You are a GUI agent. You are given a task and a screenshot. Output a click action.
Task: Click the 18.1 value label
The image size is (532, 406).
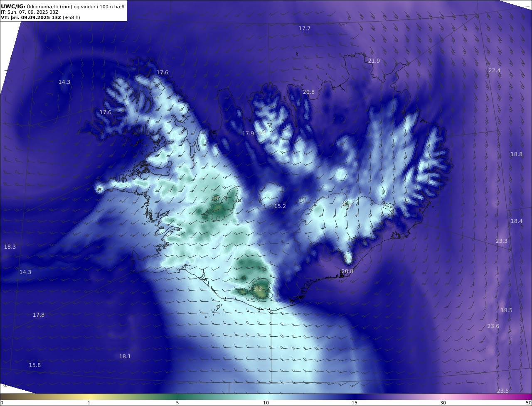(125, 356)
